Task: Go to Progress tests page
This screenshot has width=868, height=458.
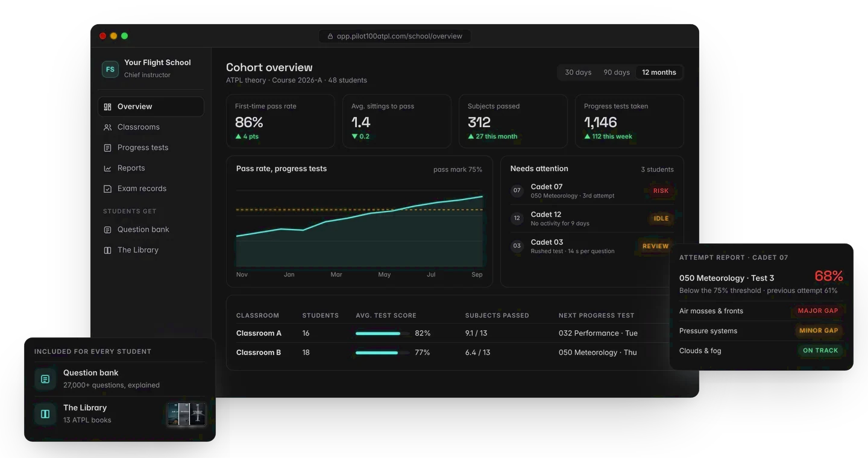Action: click(151, 148)
